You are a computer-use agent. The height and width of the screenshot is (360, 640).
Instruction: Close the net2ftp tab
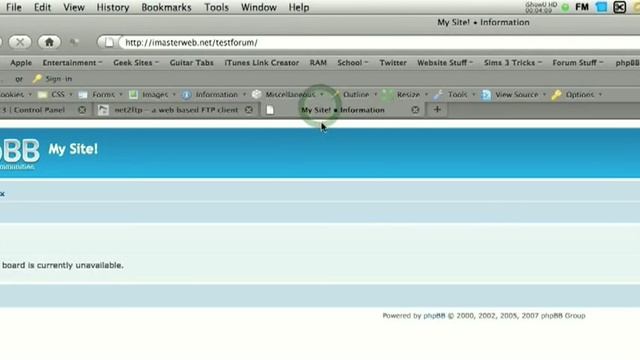click(249, 110)
